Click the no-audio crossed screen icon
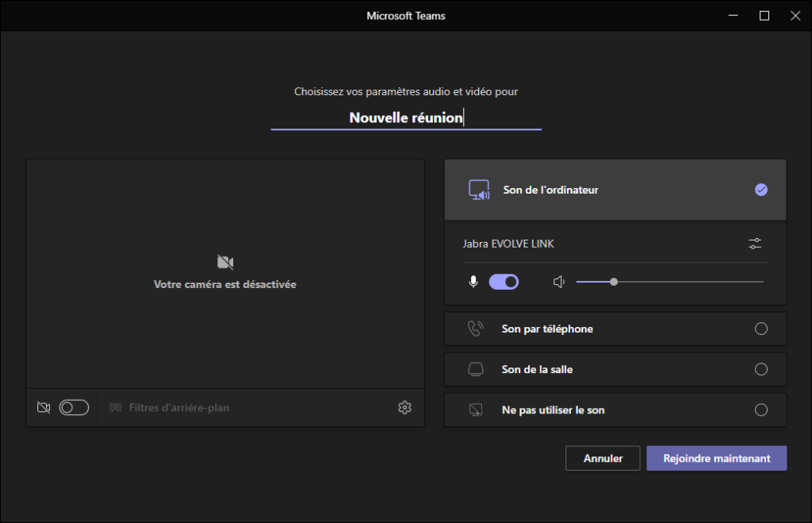 476,410
